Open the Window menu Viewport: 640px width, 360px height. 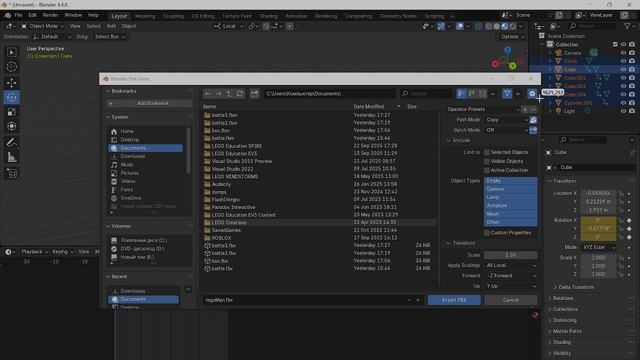pos(73,15)
